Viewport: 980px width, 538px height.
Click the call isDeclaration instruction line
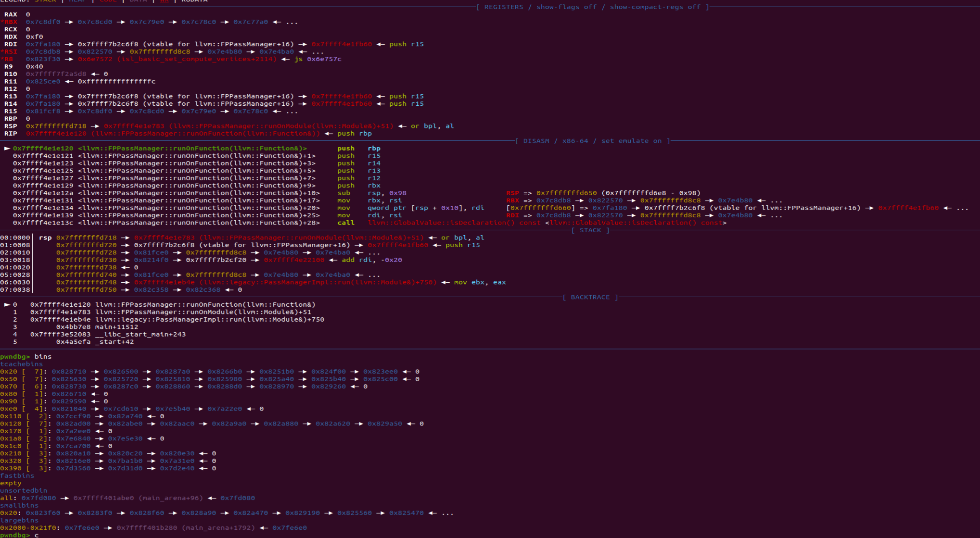(369, 223)
